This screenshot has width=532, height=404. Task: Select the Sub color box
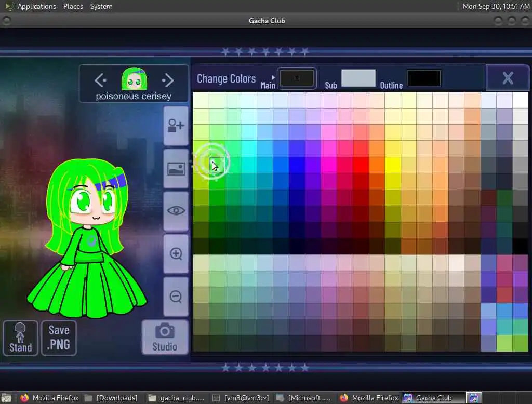358,78
